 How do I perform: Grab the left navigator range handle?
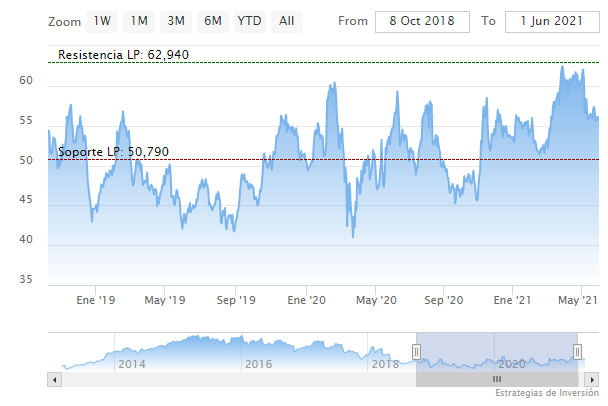point(417,351)
